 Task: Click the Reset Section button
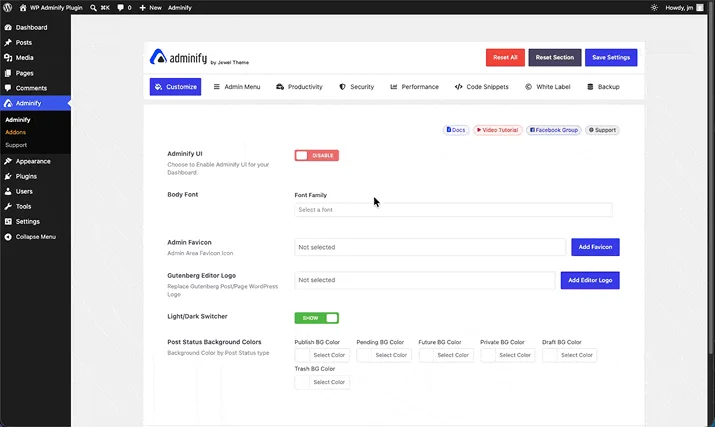coord(554,57)
